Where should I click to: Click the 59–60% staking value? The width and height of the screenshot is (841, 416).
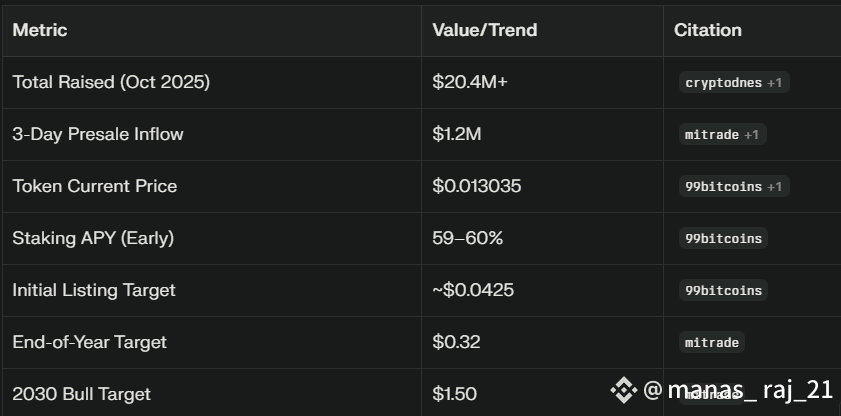tap(468, 238)
